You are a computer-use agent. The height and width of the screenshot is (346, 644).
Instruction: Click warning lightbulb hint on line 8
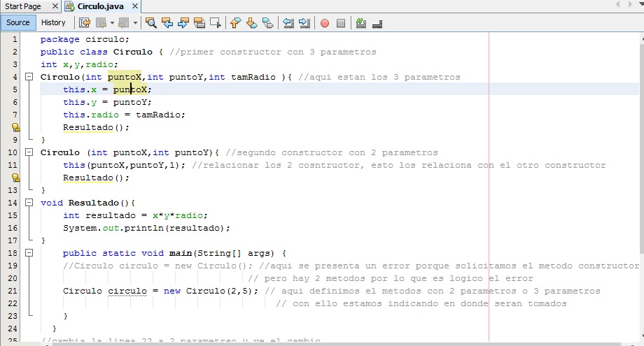pyautogui.click(x=15, y=127)
